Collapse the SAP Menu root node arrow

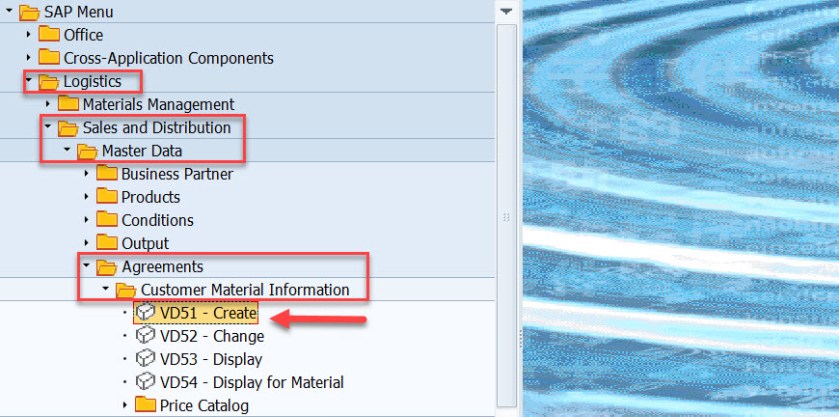[x=9, y=11]
